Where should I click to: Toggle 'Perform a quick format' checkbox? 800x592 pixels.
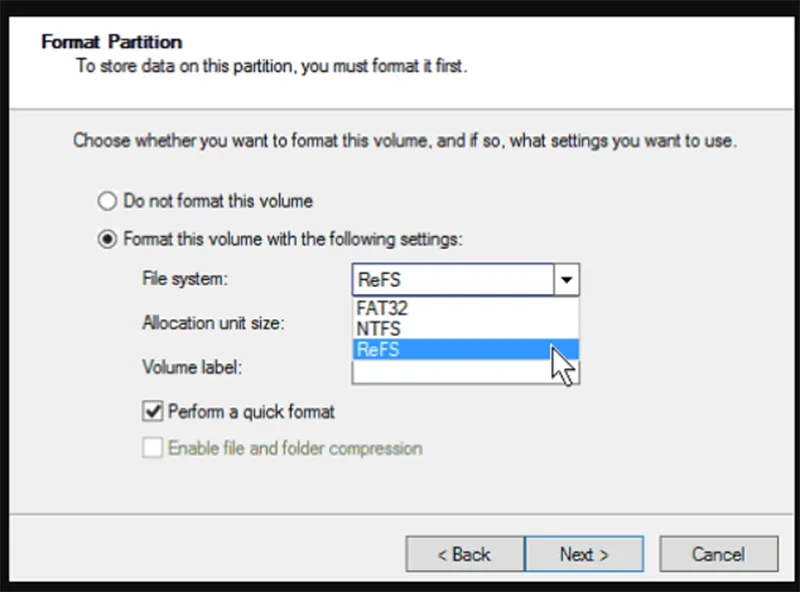[153, 411]
